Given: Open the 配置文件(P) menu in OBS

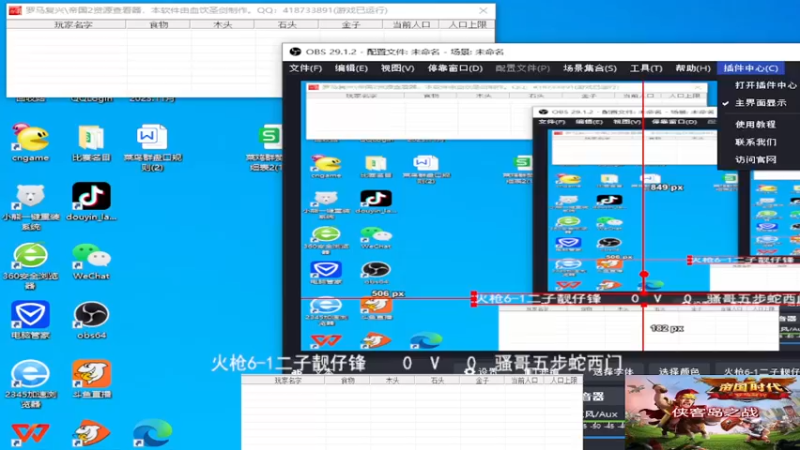Looking at the screenshot, I should [x=522, y=68].
